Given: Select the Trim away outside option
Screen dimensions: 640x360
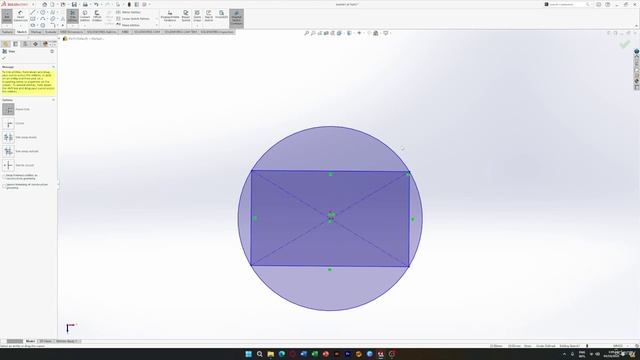Looking at the screenshot, I should pos(8,151).
